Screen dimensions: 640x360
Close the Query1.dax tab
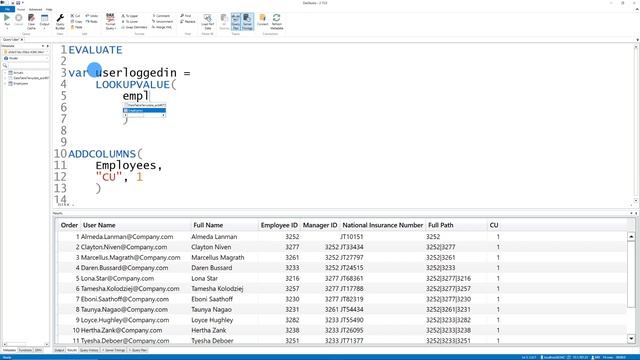[x=22, y=40]
